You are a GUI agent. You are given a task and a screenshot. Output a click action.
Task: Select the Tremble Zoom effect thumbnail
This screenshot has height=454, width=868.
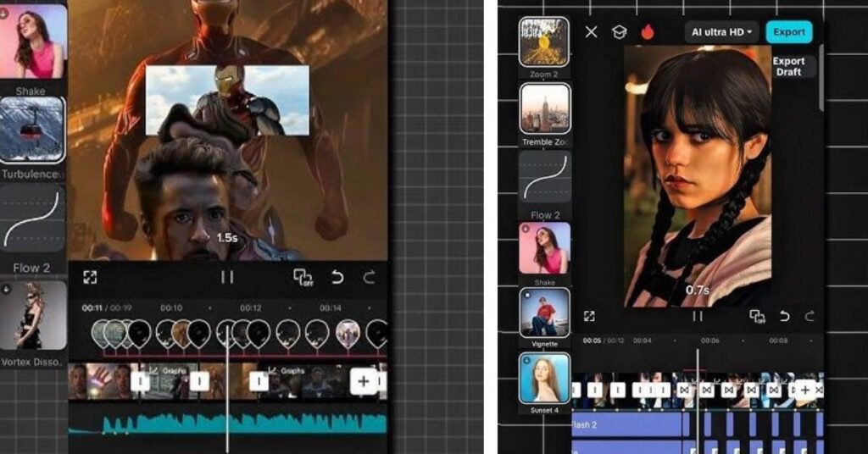(544, 108)
